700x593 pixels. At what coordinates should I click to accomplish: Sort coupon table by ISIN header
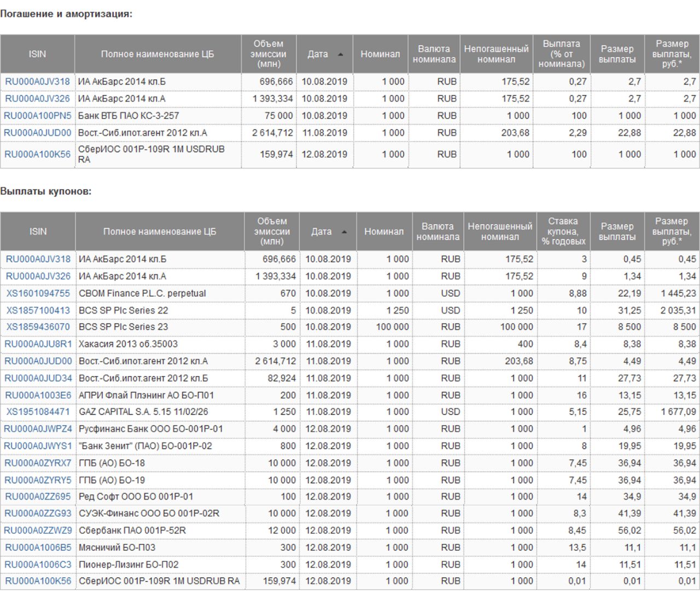[x=38, y=232]
